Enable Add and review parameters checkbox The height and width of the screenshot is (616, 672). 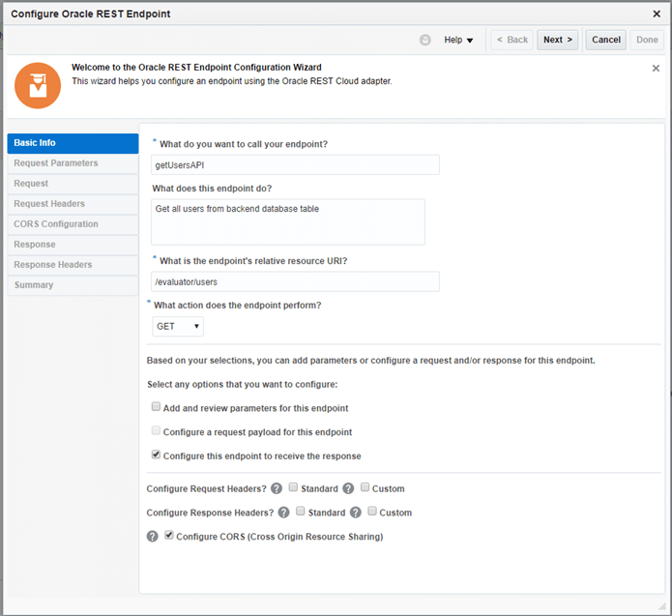[x=157, y=408]
